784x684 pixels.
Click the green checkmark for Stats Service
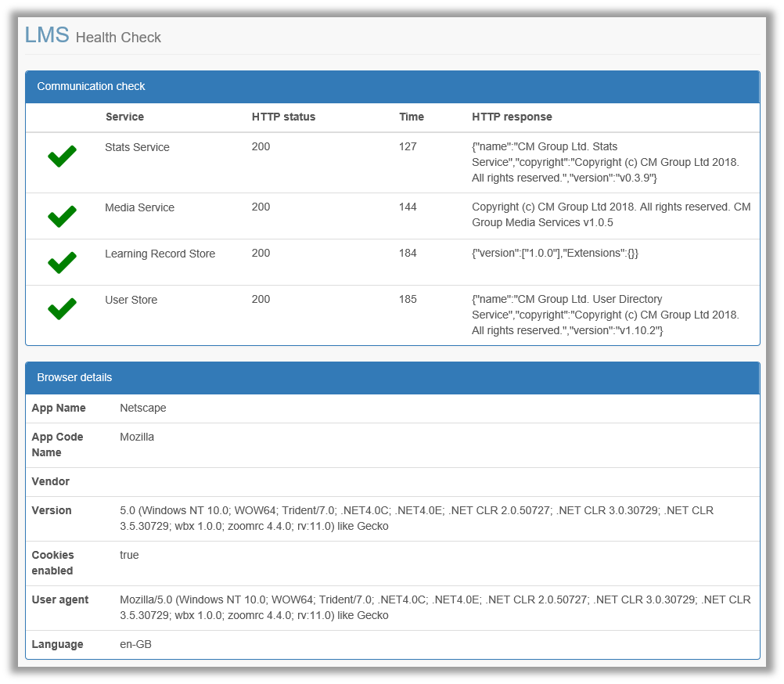point(62,157)
